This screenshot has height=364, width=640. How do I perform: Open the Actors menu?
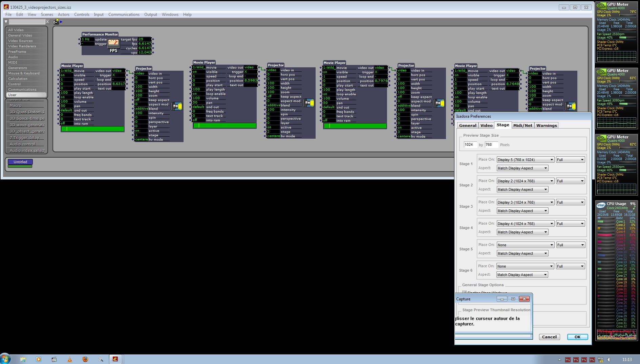click(64, 15)
